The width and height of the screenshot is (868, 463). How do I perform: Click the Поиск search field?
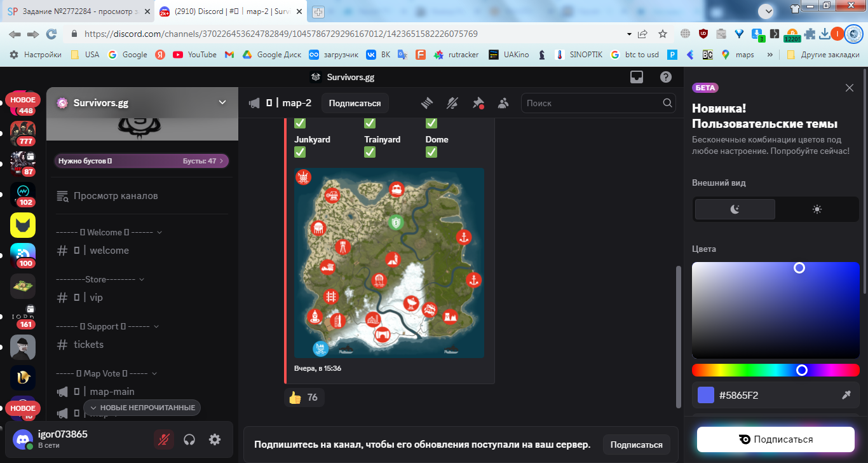tap(598, 103)
